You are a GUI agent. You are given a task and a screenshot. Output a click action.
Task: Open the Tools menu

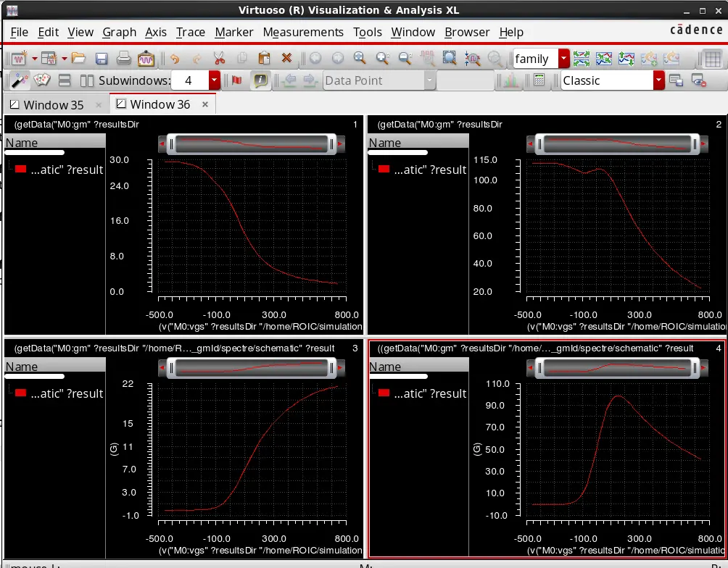[367, 32]
